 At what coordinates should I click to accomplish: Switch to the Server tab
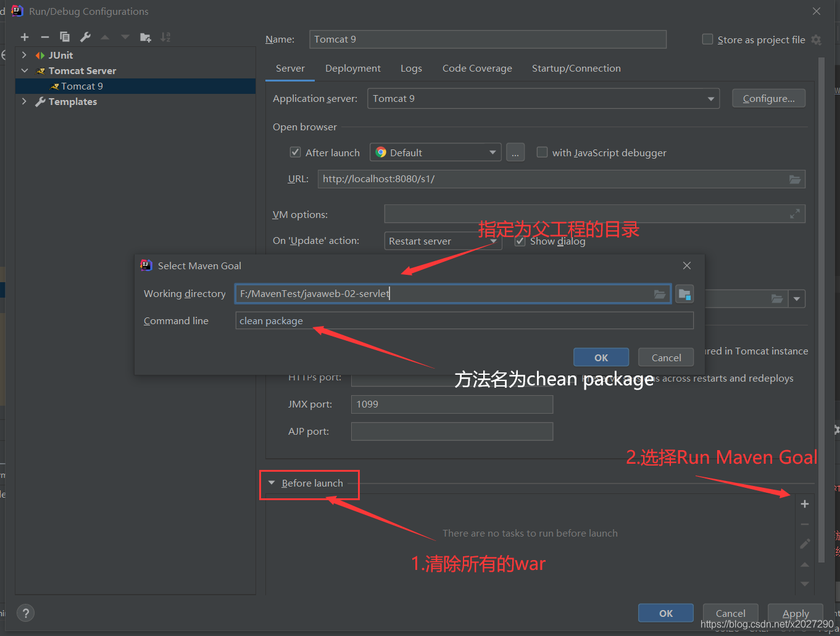coord(290,69)
